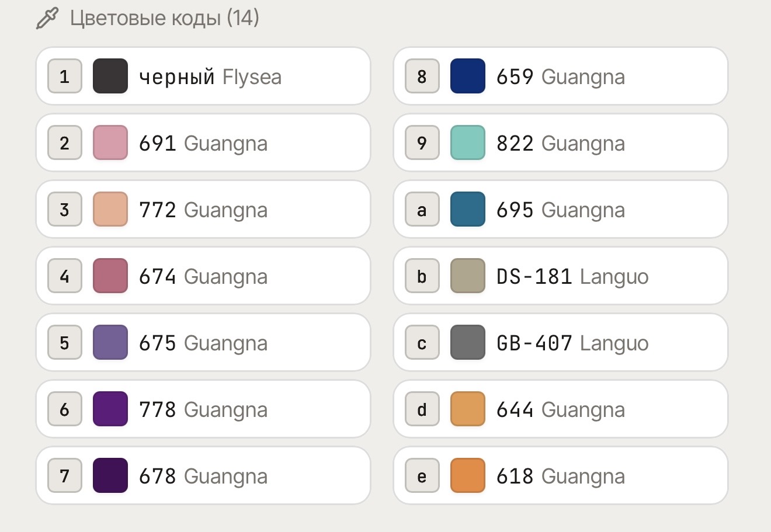The image size is (771, 532).
Task: Click the key badge labeled 7
Action: pos(65,475)
